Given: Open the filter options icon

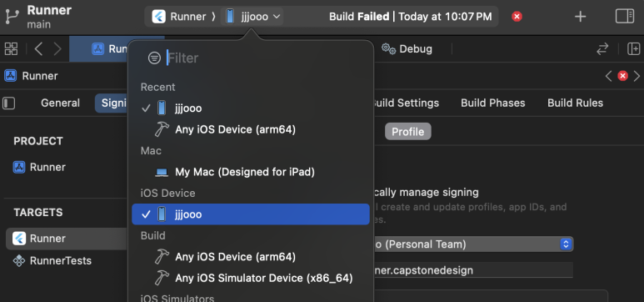Looking at the screenshot, I should pos(154,58).
